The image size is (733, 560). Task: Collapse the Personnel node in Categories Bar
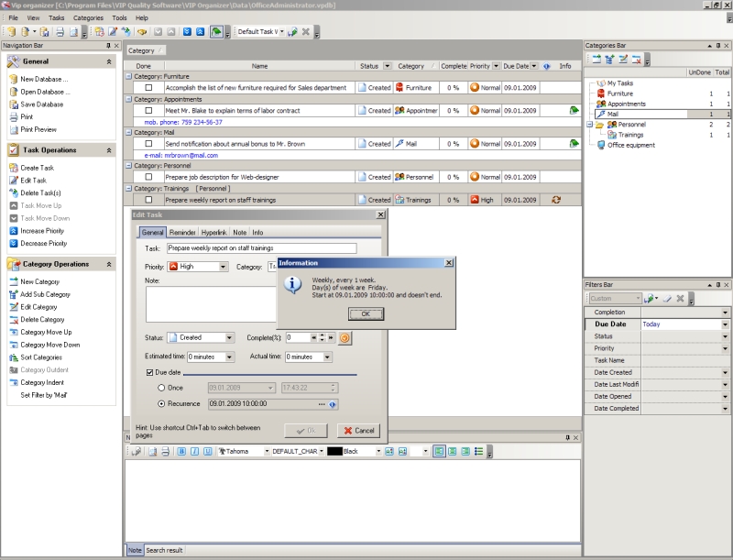590,124
